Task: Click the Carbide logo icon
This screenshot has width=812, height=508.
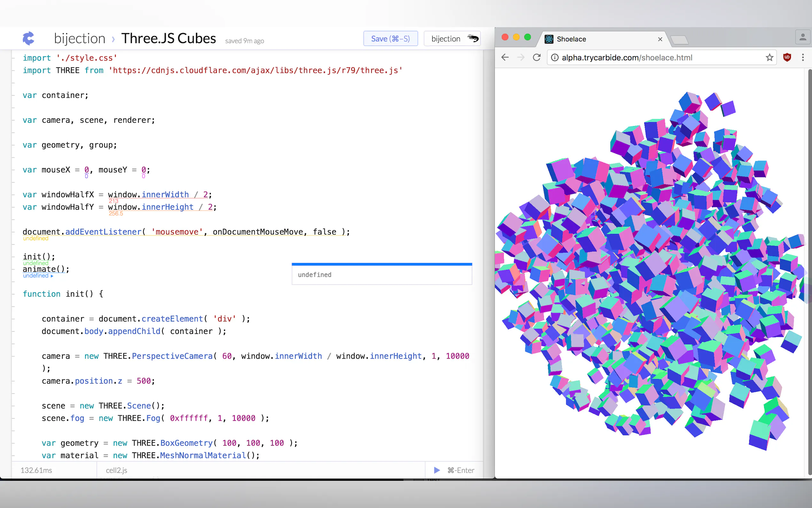Action: pyautogui.click(x=28, y=38)
